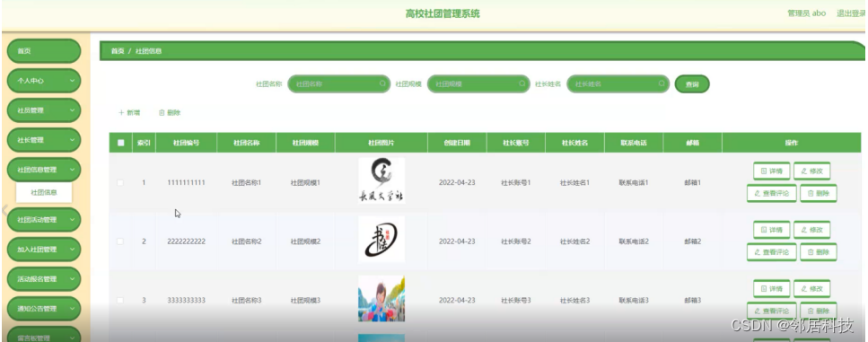This screenshot has height=342, width=868.
Task: Expand 活动报名管理 sidebar menu
Action: coord(44,279)
